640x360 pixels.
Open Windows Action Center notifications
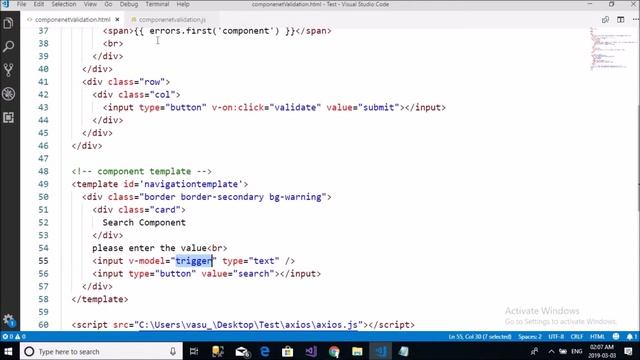pos(629,351)
